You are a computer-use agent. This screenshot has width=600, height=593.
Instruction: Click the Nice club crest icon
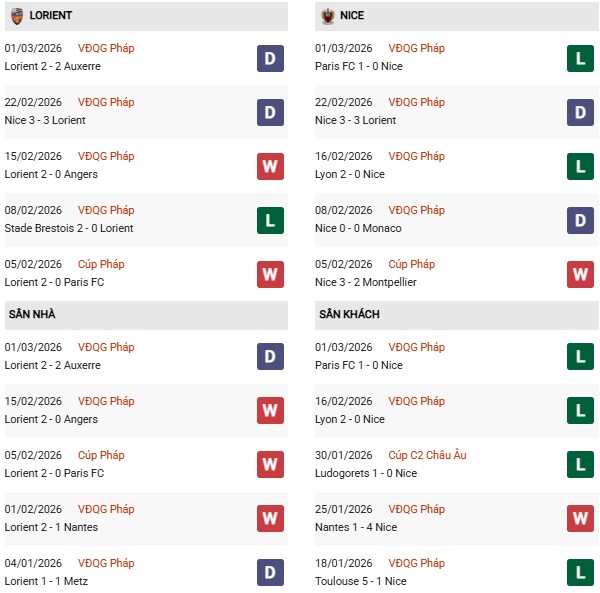[x=327, y=16]
